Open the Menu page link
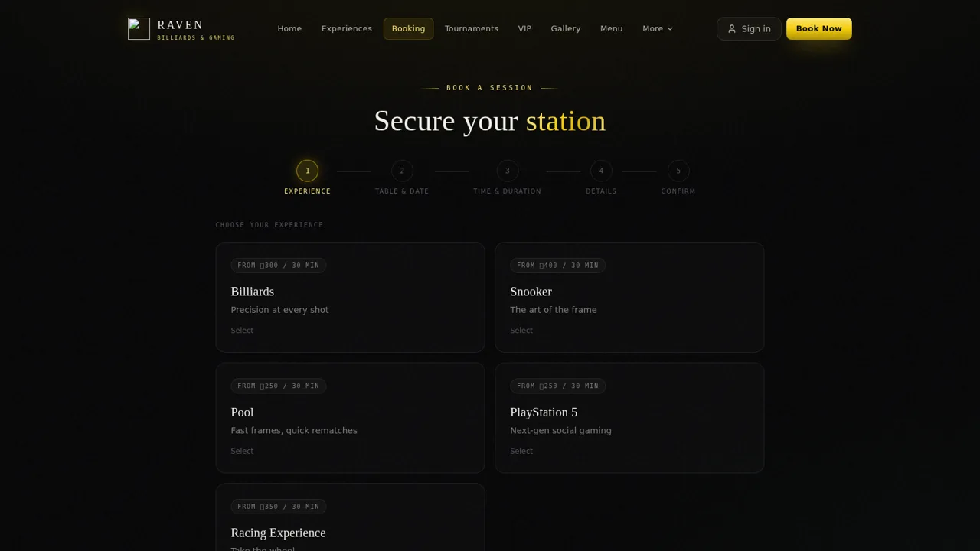Image resolution: width=980 pixels, height=551 pixels. pos(612,28)
